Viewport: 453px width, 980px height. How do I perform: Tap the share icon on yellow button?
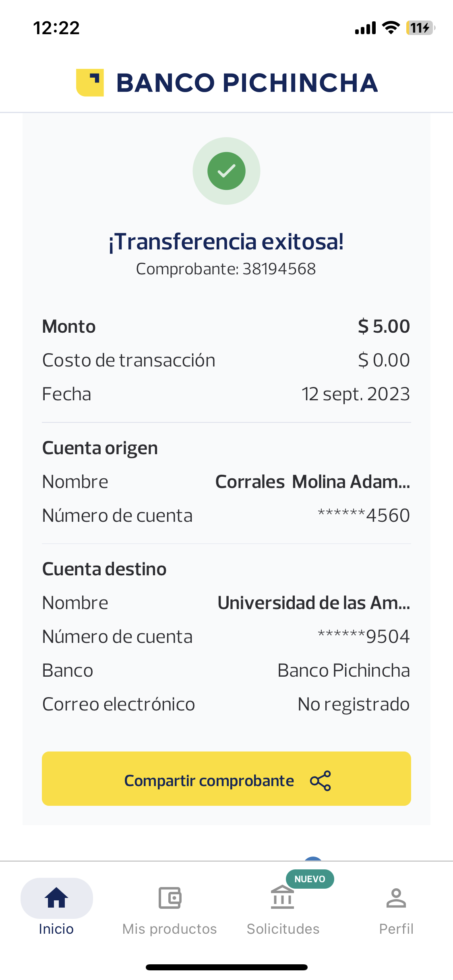coord(321,781)
